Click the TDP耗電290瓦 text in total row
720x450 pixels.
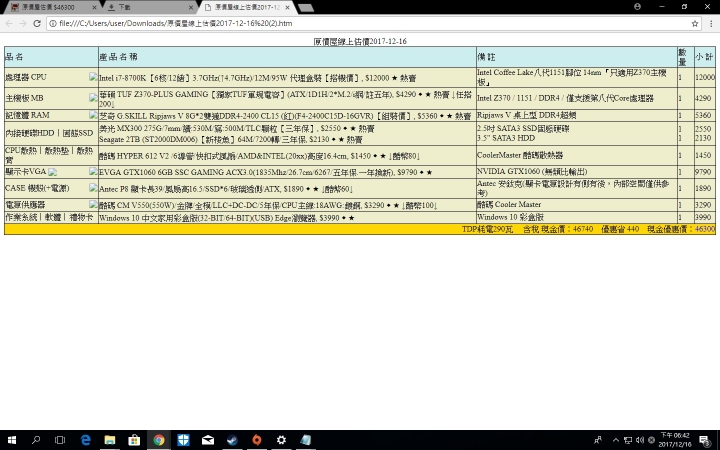click(487, 229)
